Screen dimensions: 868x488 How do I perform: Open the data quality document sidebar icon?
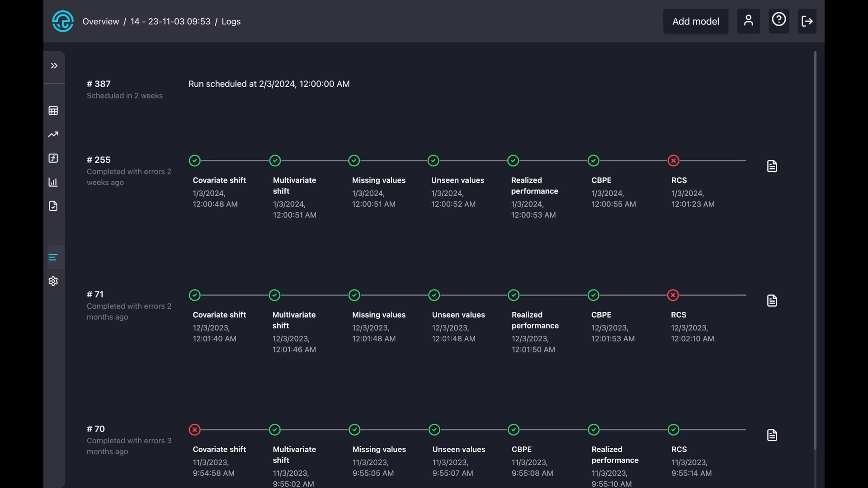coord(53,206)
